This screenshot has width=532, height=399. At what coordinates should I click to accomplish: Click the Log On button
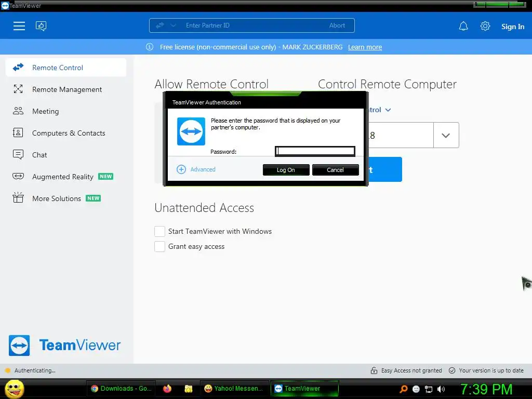point(286,170)
